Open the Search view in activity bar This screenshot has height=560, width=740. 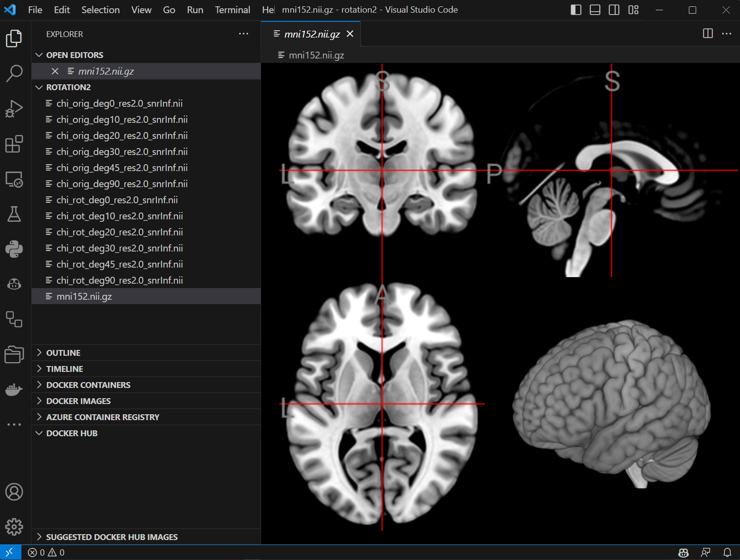(x=14, y=74)
